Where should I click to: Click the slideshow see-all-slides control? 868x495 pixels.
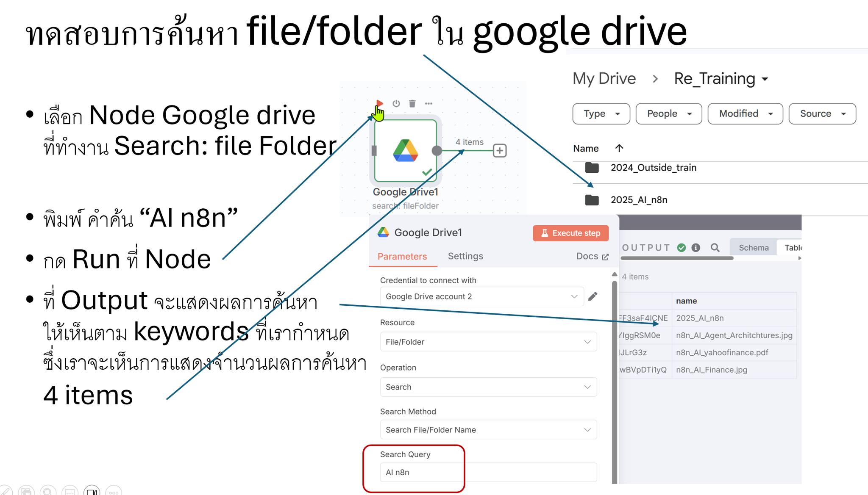point(26,491)
